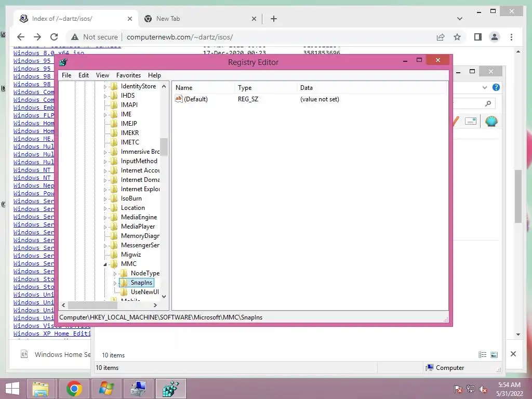Open the Edit menu in Registry Editor
This screenshot has height=399, width=532.
(84, 75)
